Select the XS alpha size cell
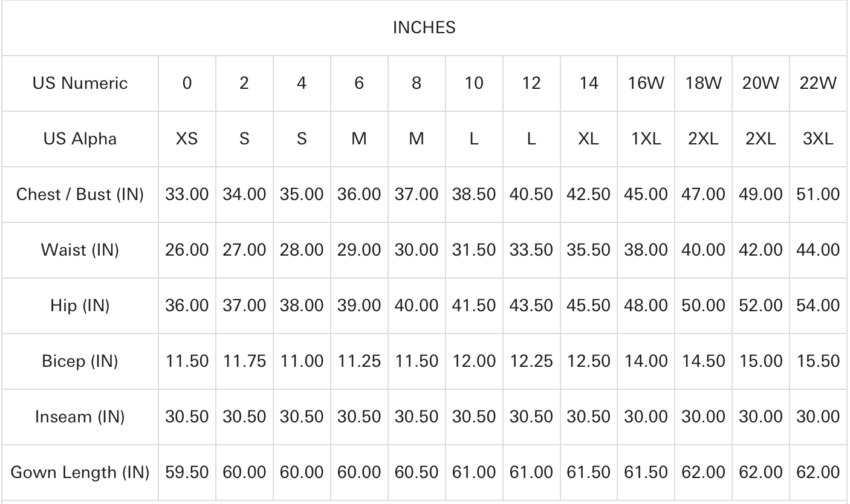Image resolution: width=850 pixels, height=504 pixels. click(x=187, y=139)
